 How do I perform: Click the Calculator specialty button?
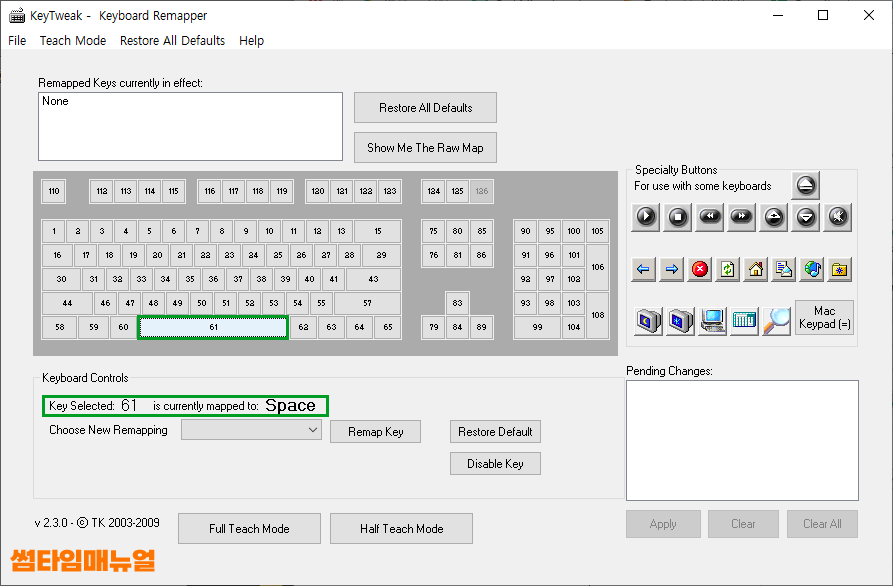click(x=744, y=321)
